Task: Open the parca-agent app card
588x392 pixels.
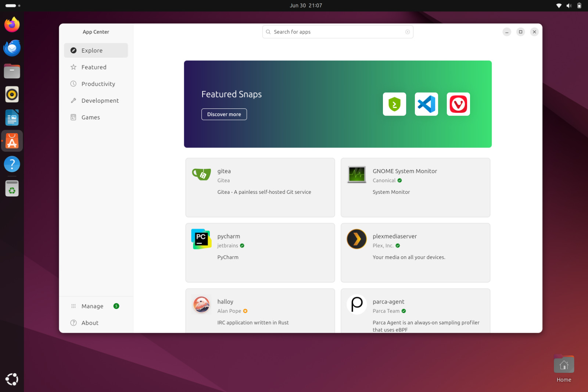Action: tap(415, 311)
